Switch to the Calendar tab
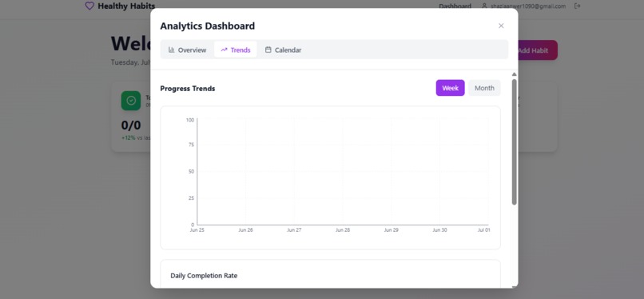 (x=283, y=50)
